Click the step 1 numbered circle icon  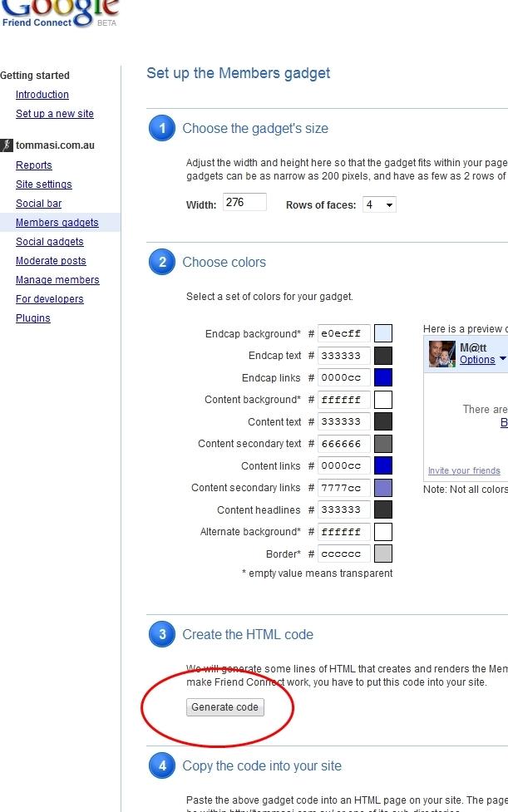click(x=161, y=129)
